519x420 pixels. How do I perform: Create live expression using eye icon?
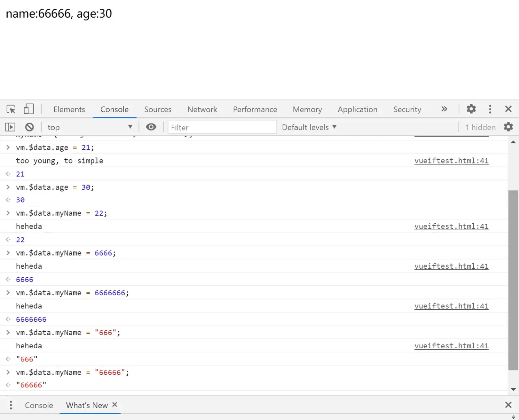click(151, 127)
